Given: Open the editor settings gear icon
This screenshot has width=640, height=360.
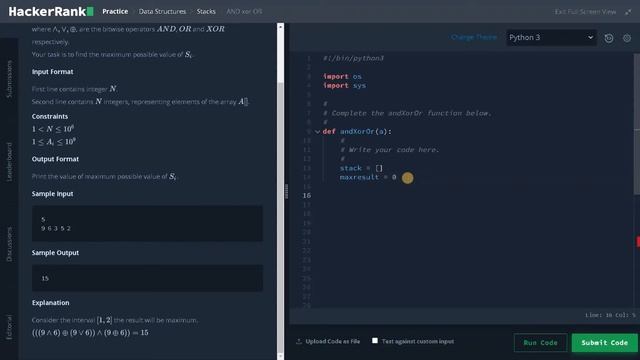Looking at the screenshot, I should point(627,38).
